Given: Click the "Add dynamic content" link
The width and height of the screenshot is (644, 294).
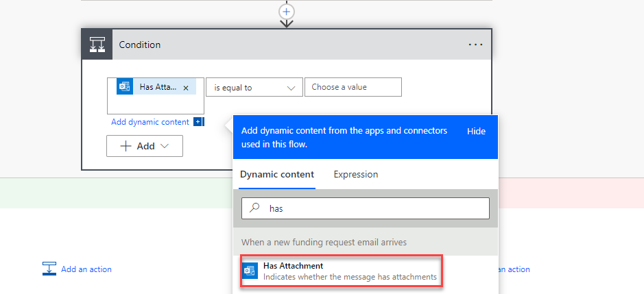Looking at the screenshot, I should tap(150, 122).
